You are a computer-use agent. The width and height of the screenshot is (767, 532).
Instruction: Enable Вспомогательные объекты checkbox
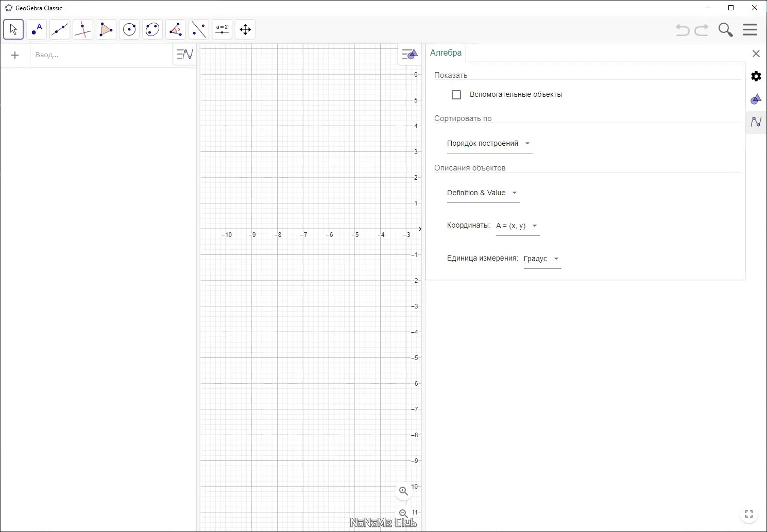(x=456, y=95)
